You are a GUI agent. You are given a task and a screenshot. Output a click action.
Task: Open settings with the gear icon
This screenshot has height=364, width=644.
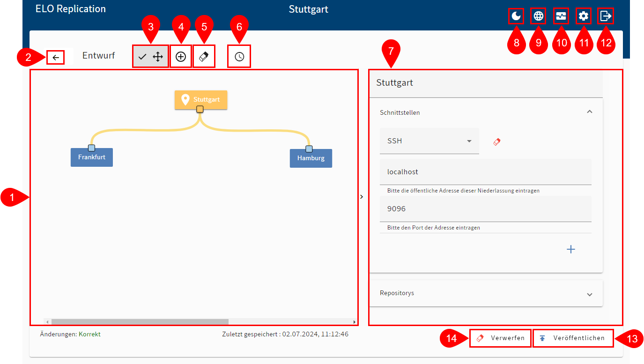583,16
